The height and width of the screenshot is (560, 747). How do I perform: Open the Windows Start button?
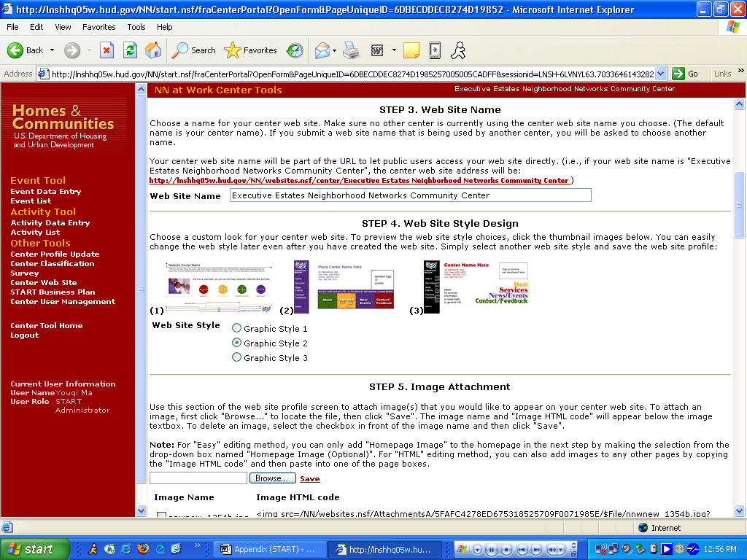coord(34,549)
